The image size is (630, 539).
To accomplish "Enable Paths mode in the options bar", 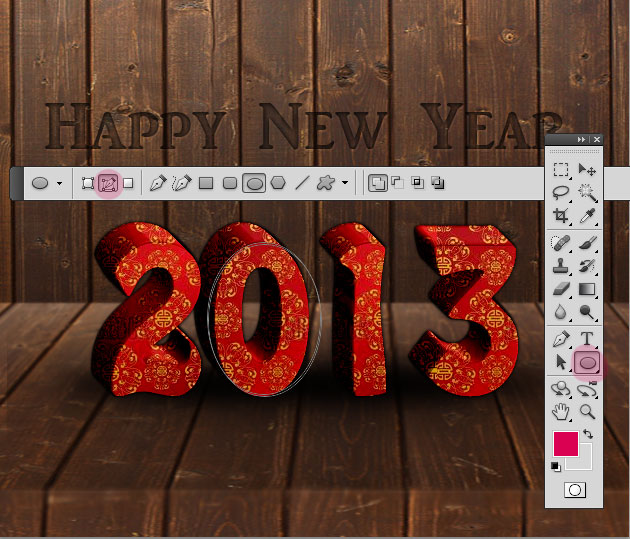I will coord(108,183).
